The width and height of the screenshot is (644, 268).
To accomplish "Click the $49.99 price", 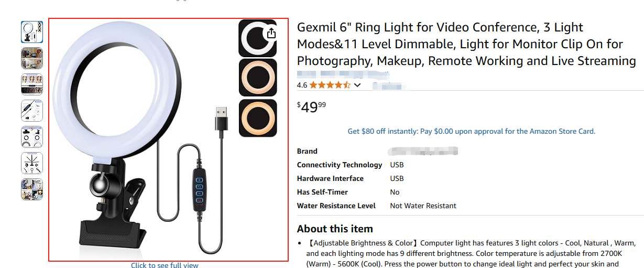I will [311, 108].
